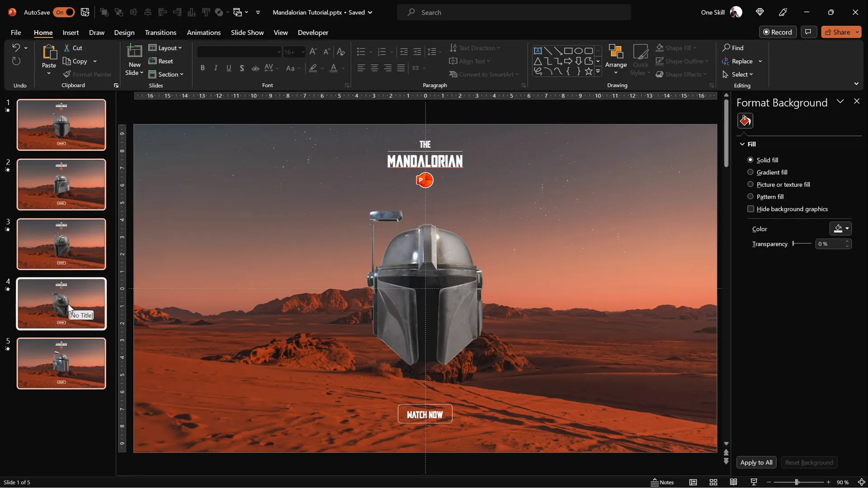
Task: Click the Apply to All button
Action: [x=756, y=462]
